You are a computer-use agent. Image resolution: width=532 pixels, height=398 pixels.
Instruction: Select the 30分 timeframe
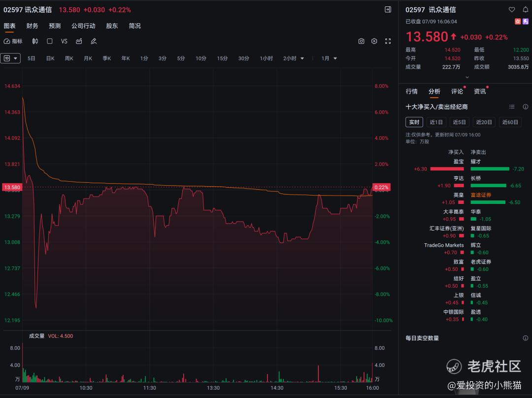244,58
